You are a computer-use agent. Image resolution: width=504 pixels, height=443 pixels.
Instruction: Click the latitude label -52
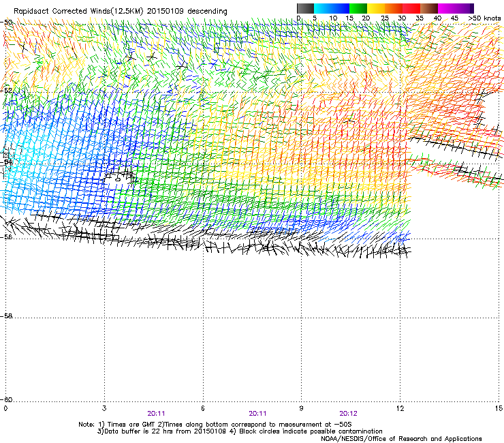point(6,91)
